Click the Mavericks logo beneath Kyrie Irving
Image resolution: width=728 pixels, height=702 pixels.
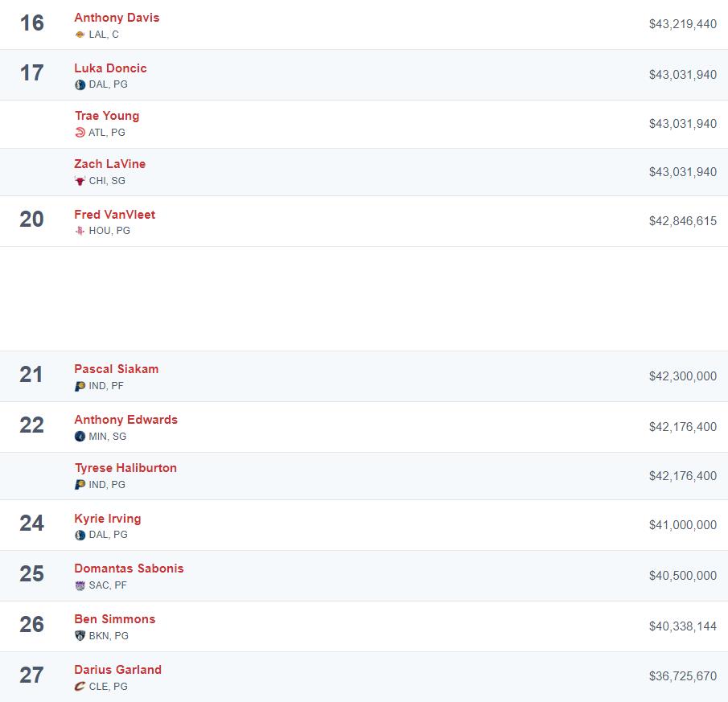[x=80, y=535]
